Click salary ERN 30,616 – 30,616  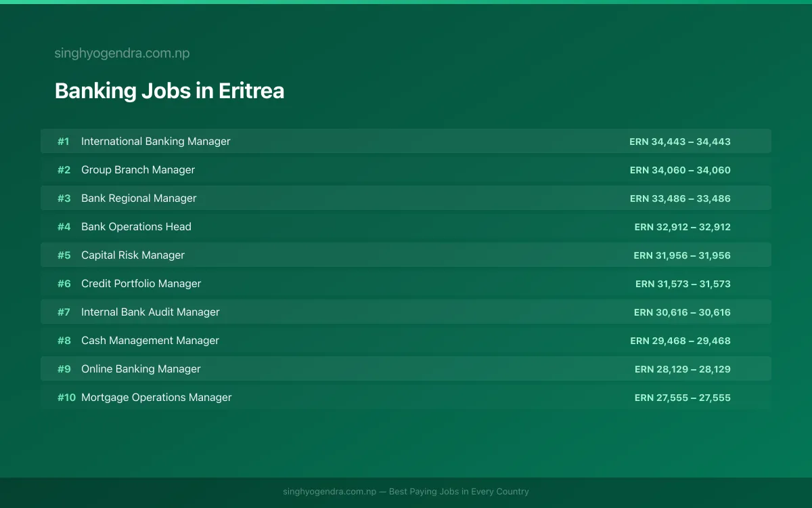682,312
